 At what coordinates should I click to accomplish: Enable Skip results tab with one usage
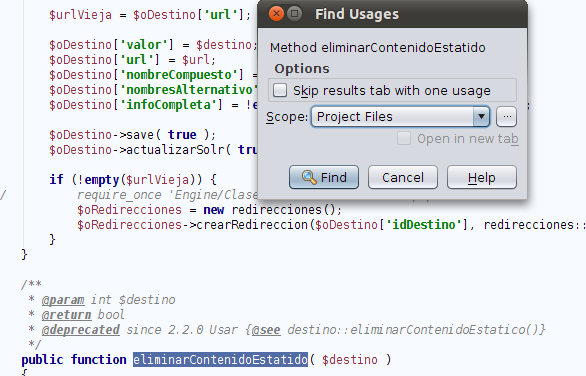tap(280, 90)
